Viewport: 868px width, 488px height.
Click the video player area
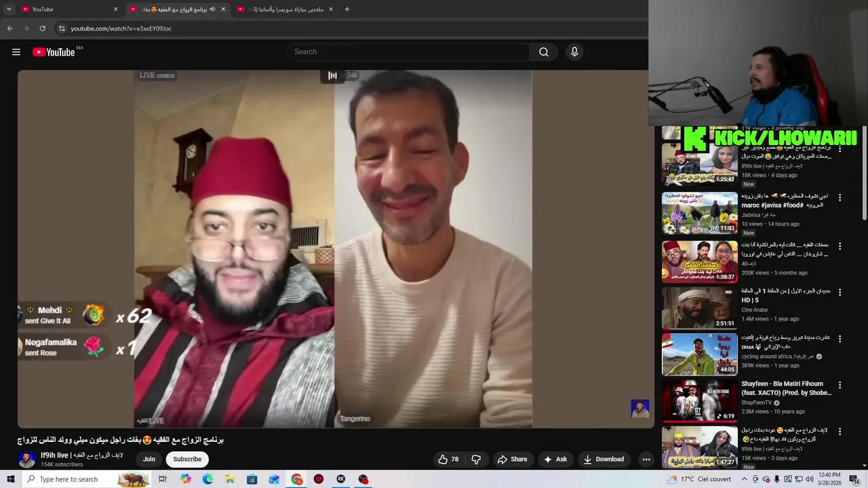[x=336, y=249]
